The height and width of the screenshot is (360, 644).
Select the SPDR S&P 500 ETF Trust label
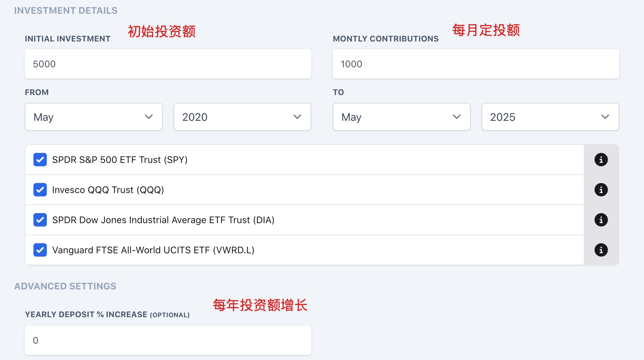coord(120,160)
